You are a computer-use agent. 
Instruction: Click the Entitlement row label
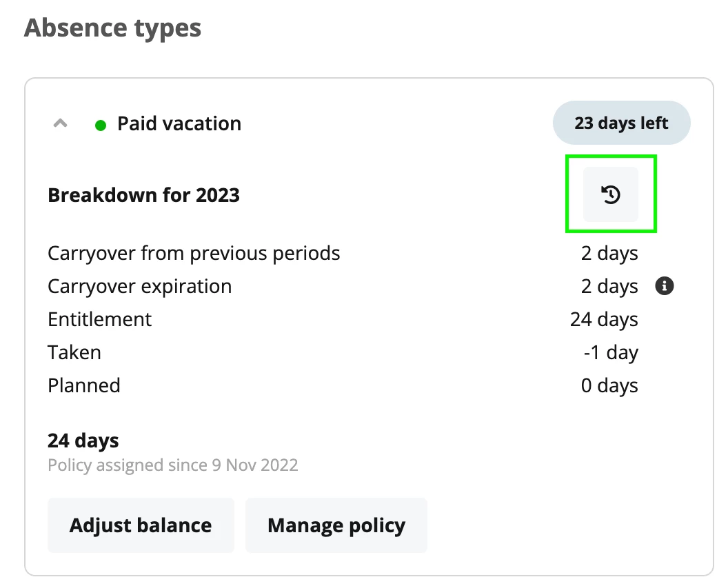point(99,319)
